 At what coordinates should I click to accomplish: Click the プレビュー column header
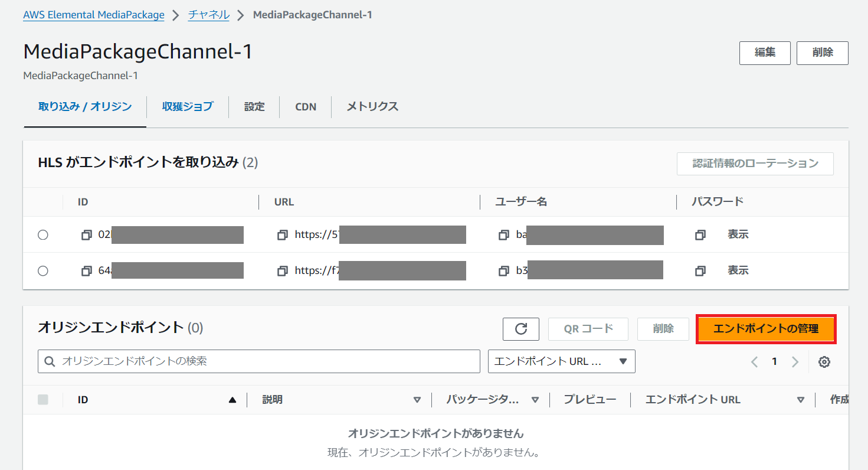(x=590, y=400)
